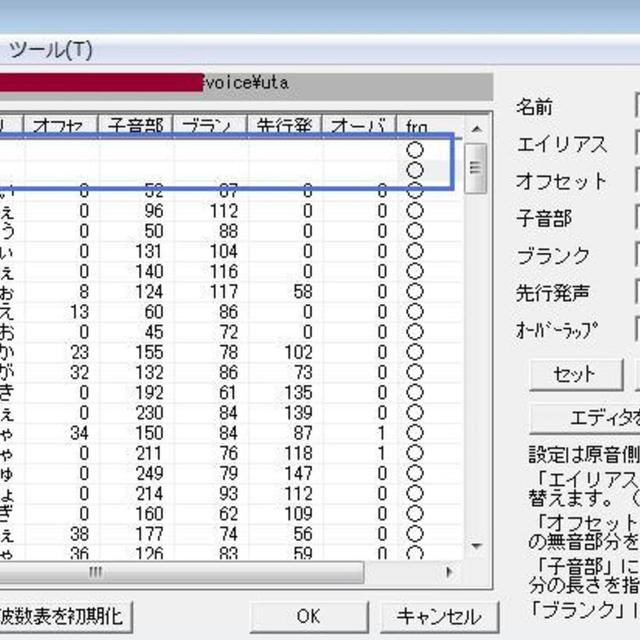The image size is (640, 640).
Task: Sort by the 子音部 column header
Action: (135, 127)
